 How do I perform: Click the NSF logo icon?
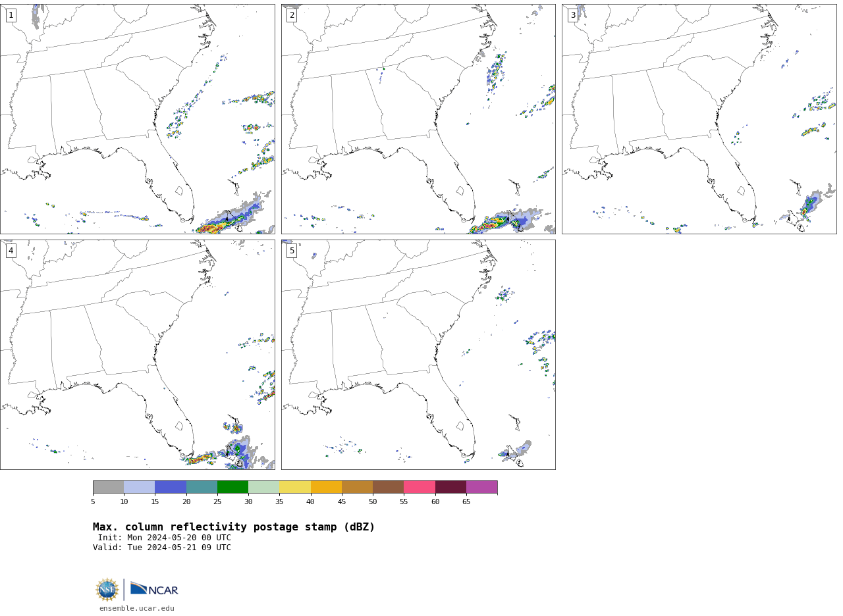[107, 590]
